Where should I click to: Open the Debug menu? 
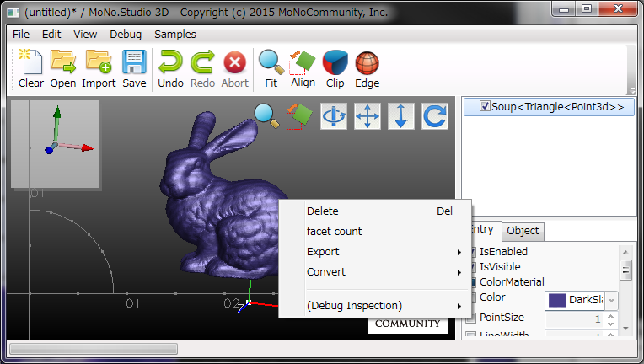[126, 35]
